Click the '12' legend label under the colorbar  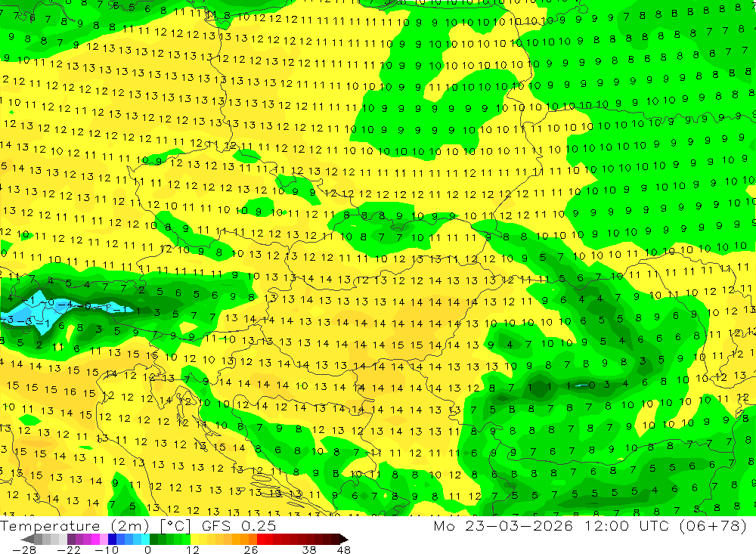(192, 550)
